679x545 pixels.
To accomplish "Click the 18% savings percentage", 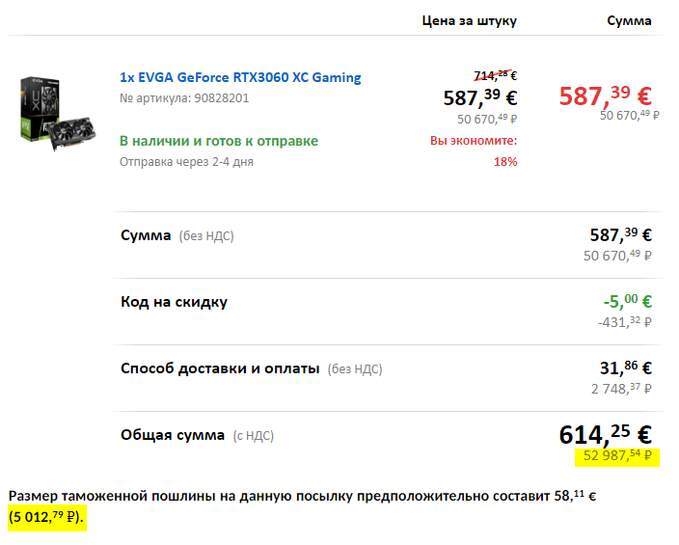I will click(505, 161).
